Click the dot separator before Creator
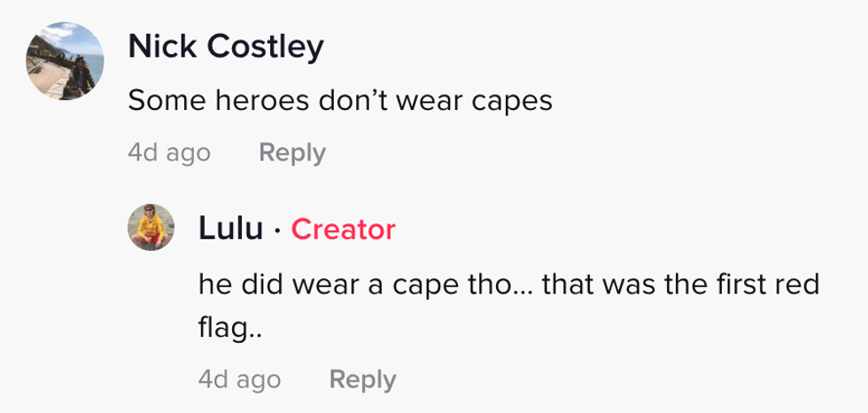Image resolution: width=868 pixels, height=413 pixels. coord(277,230)
